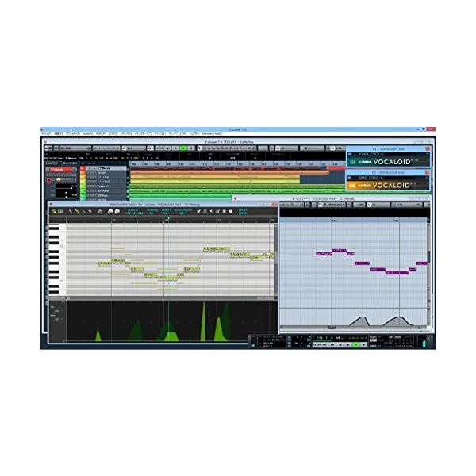Open the Audio menu in the menu bar
The height and width of the screenshot is (476, 476).
coord(87,133)
